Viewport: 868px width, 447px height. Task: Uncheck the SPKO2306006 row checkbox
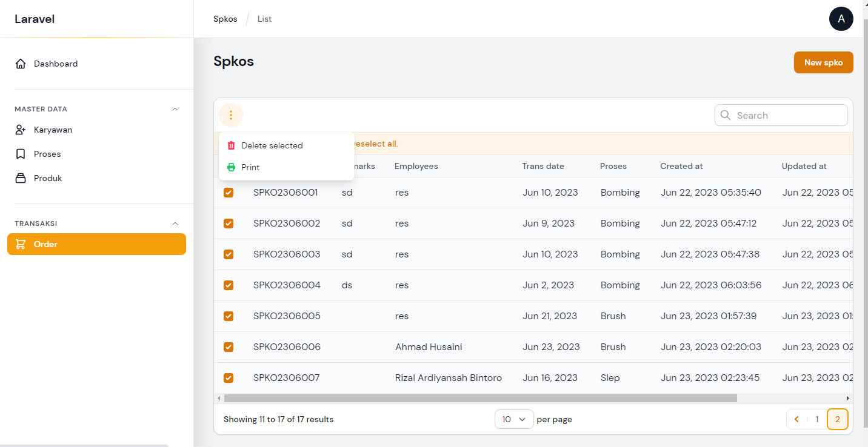tap(229, 347)
